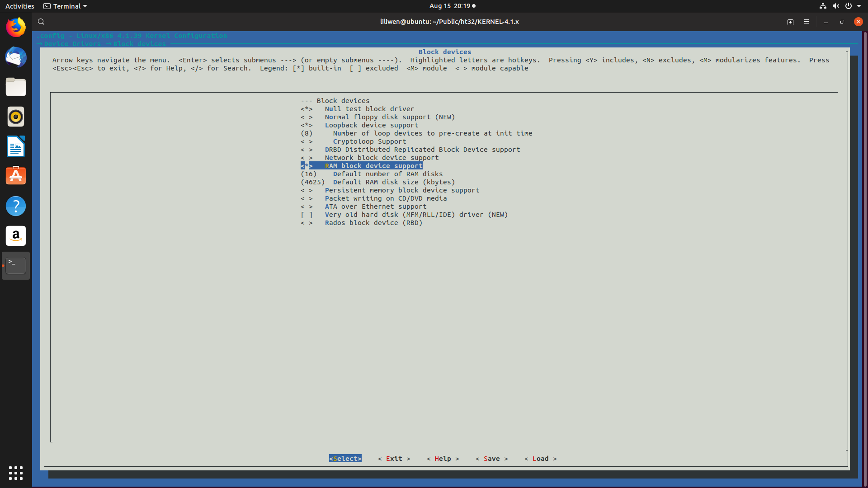Open the Terminal from the dock
868x488 pixels.
[x=16, y=266]
